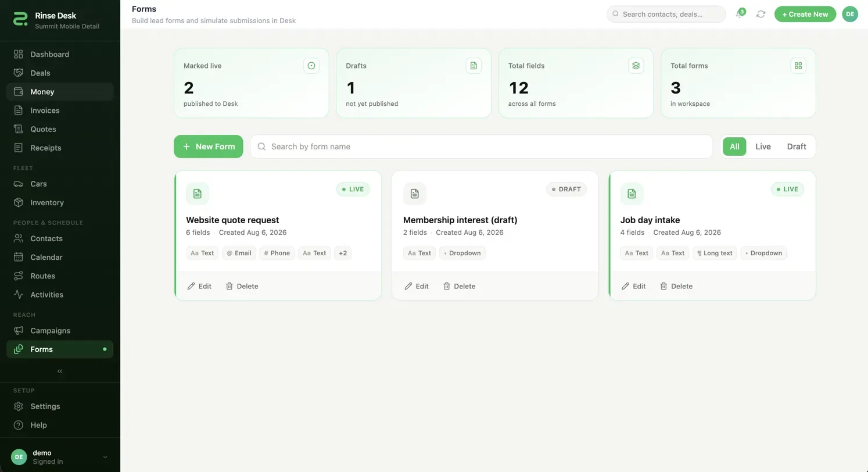Focus the Search by form name field
This screenshot has height=472, width=868.
coord(482,146)
